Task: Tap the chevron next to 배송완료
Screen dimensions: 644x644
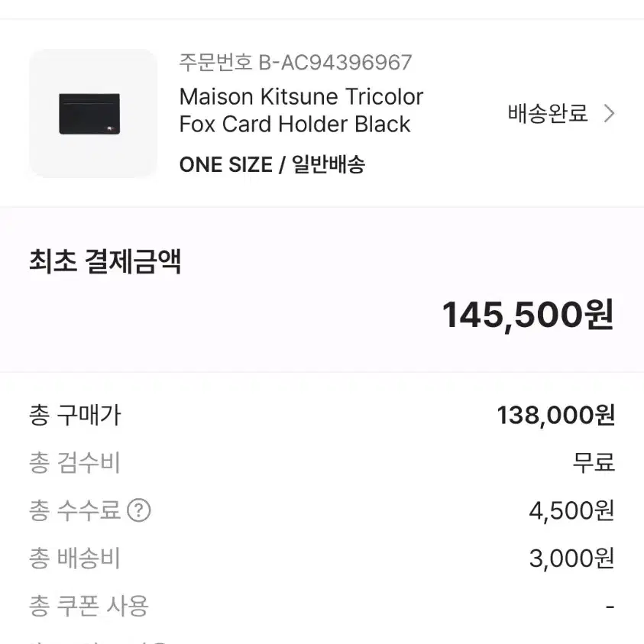Action: (609, 113)
